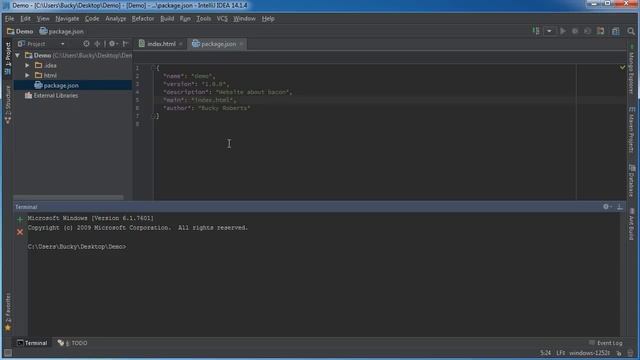
Task: Open the Window menu
Action: pyautogui.click(x=244, y=19)
